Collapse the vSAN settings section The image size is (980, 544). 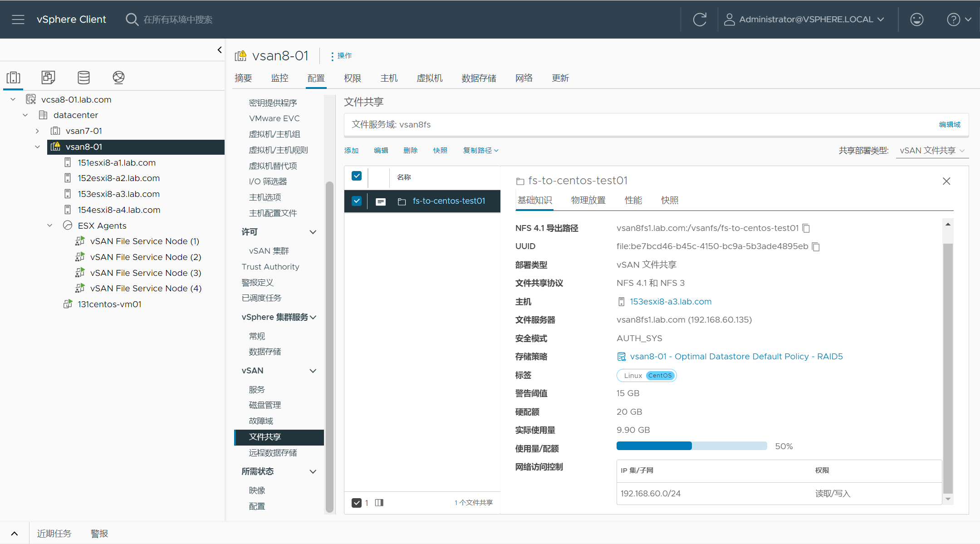[313, 371]
